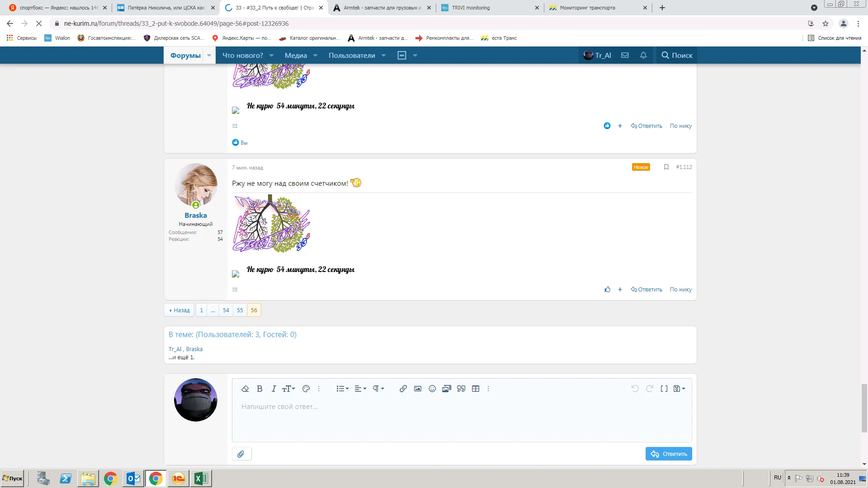Expand the 'Что нового?' menu chevron
The width and height of the screenshot is (868, 488).
tap(271, 55)
